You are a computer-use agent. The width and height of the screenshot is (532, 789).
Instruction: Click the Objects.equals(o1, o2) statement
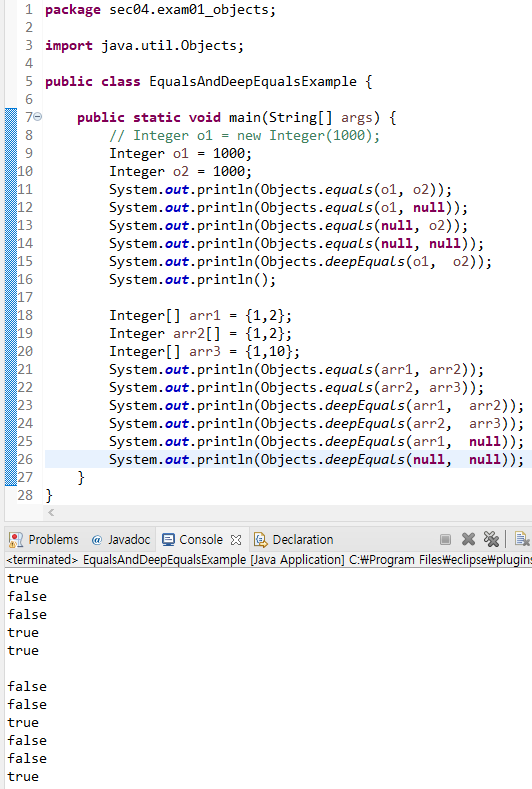pyautogui.click(x=280, y=190)
